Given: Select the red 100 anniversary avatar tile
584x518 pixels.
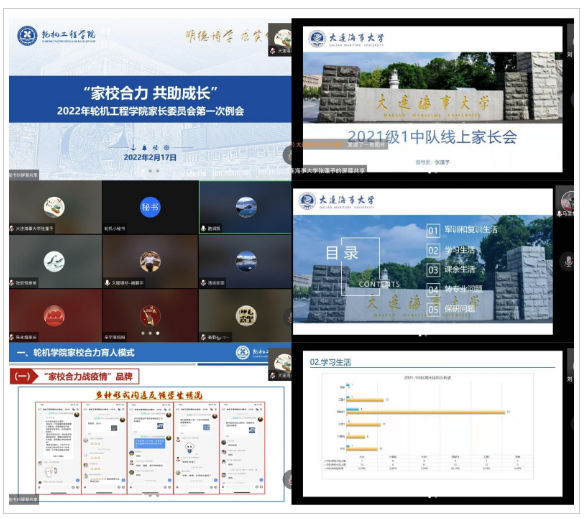Looking at the screenshot, I should [x=54, y=316].
